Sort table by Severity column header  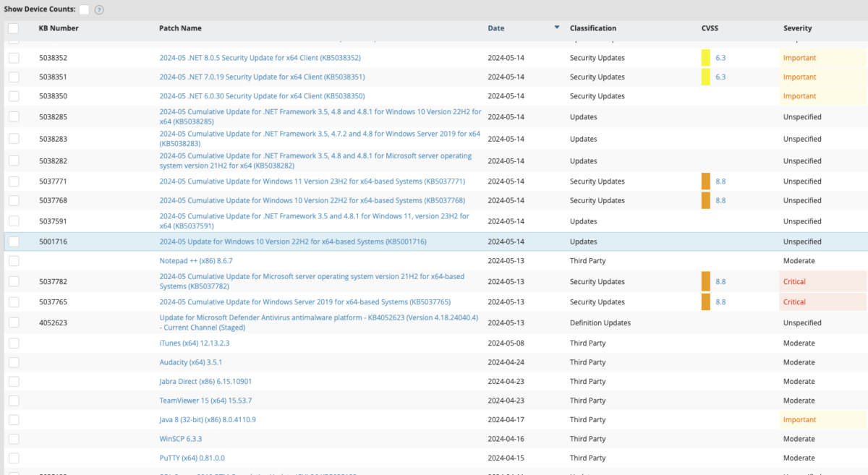pyautogui.click(x=797, y=28)
